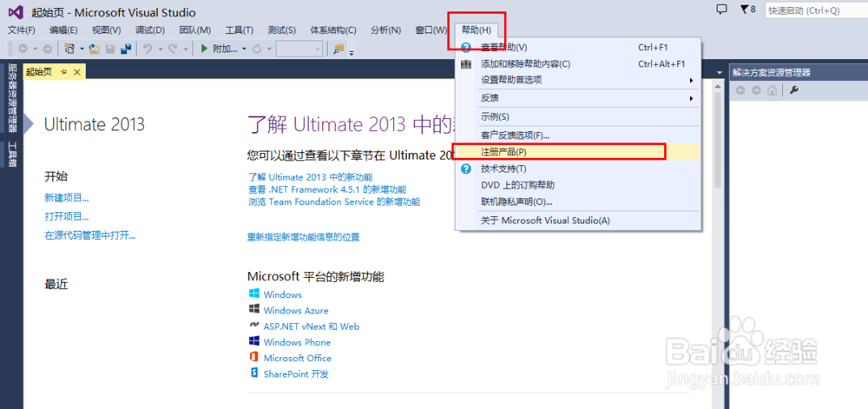Click the Navigate Backward toolbar arrow
The width and height of the screenshot is (868, 409).
[x=23, y=49]
